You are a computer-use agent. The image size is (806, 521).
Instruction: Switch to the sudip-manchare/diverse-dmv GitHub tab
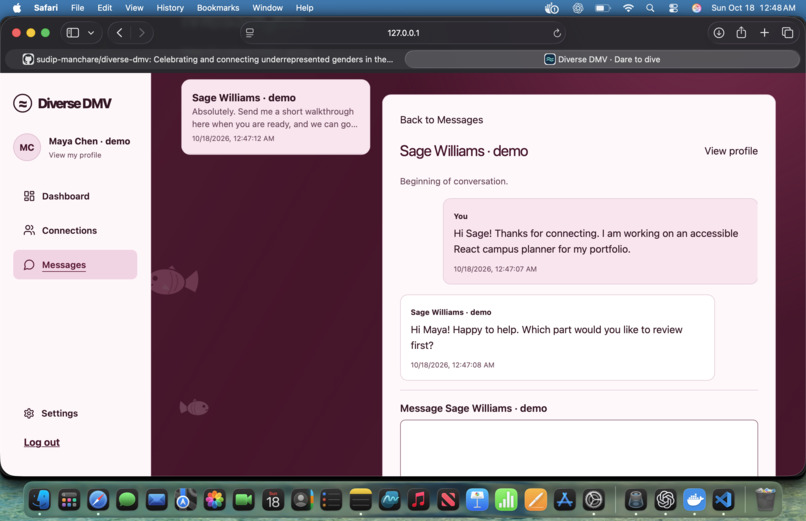(207, 59)
